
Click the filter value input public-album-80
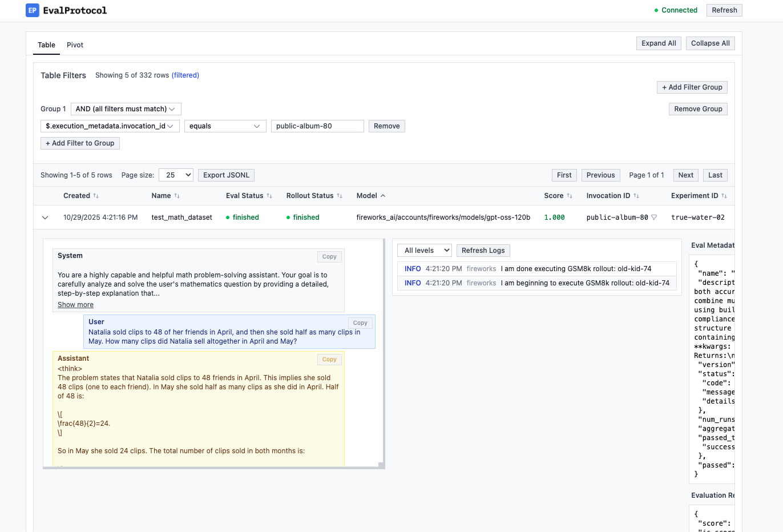tap(317, 126)
